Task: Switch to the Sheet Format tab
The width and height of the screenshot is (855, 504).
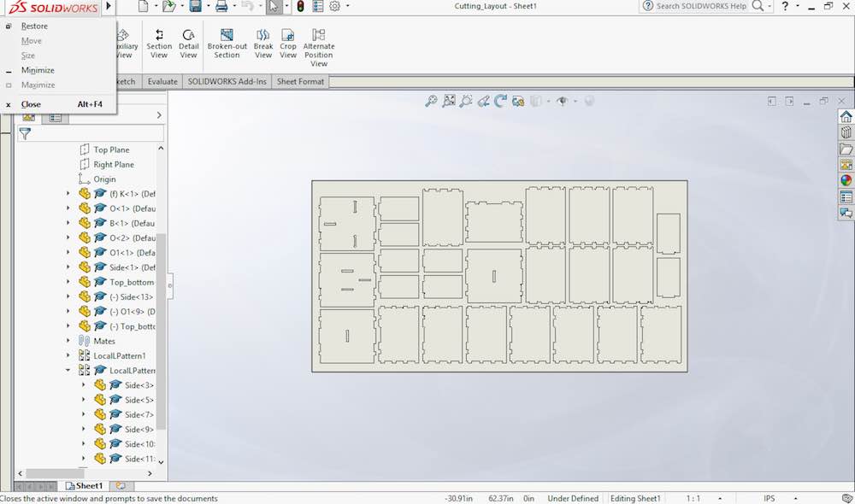Action: point(300,82)
